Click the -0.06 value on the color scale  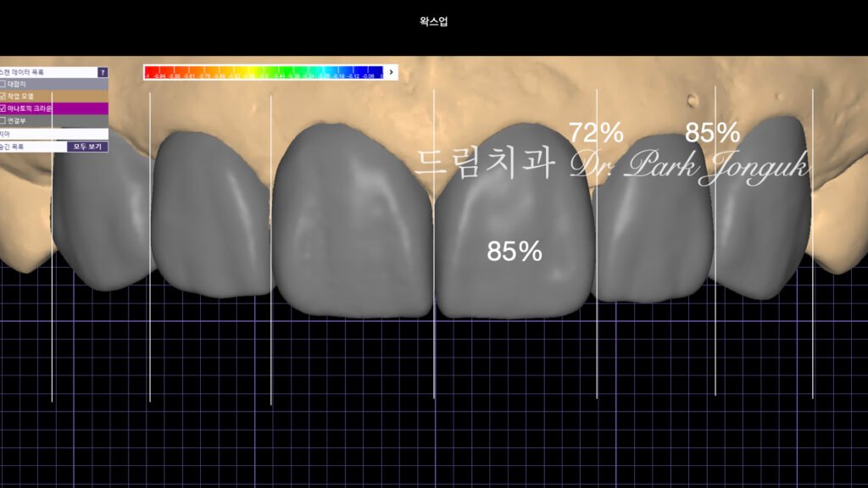pyautogui.click(x=368, y=75)
